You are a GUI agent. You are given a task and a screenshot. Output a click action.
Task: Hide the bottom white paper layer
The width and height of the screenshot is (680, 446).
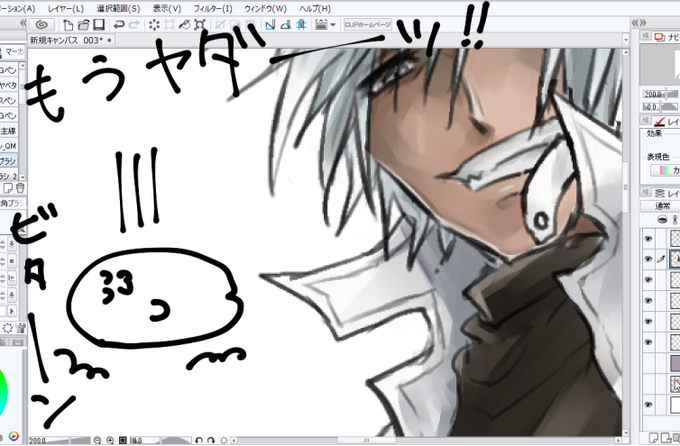click(648, 405)
